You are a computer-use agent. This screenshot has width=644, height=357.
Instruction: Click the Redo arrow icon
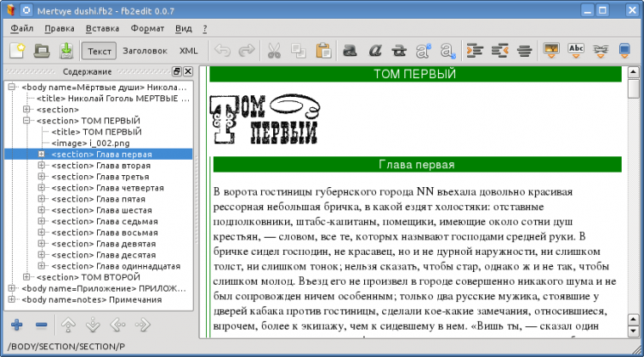tap(246, 51)
